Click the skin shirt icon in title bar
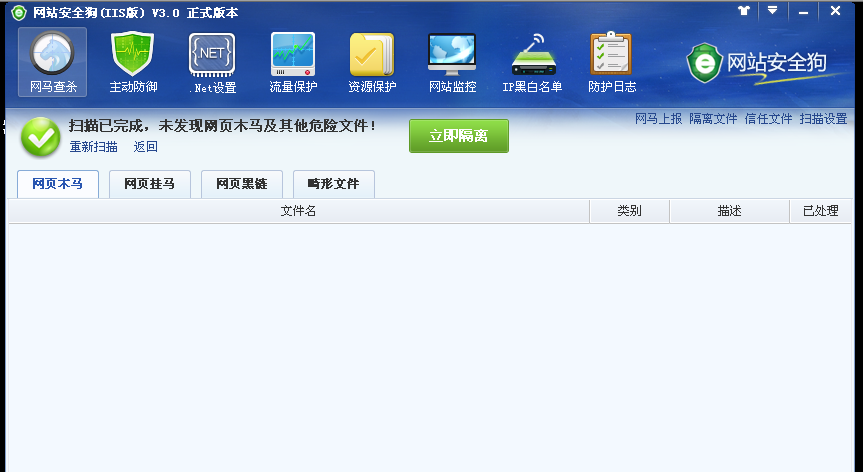 coord(744,10)
